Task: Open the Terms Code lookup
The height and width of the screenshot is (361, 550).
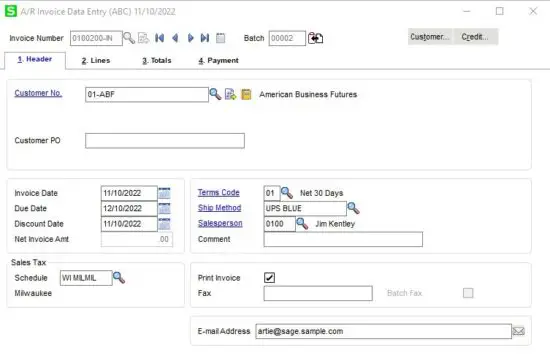Action: (287, 193)
